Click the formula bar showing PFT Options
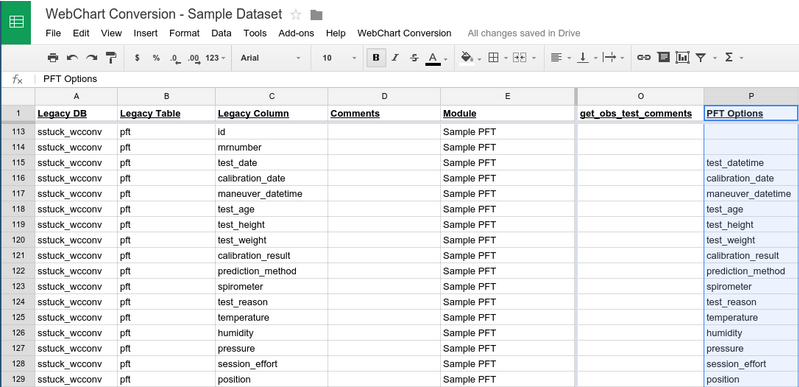 click(417, 79)
